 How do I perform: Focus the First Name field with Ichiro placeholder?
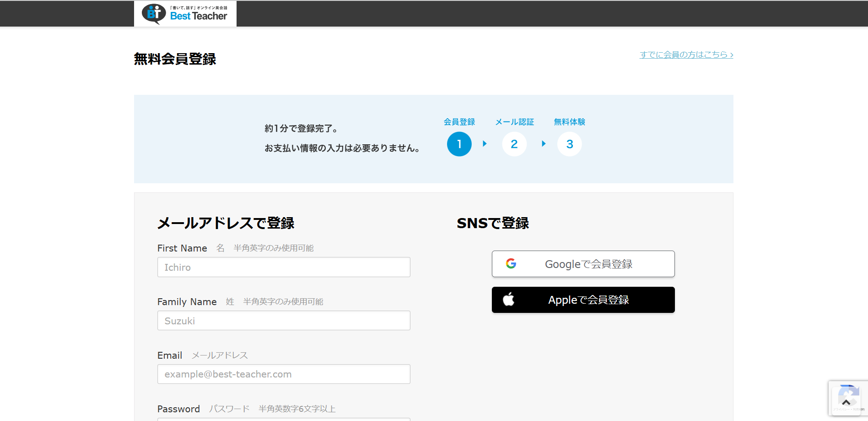tap(284, 267)
